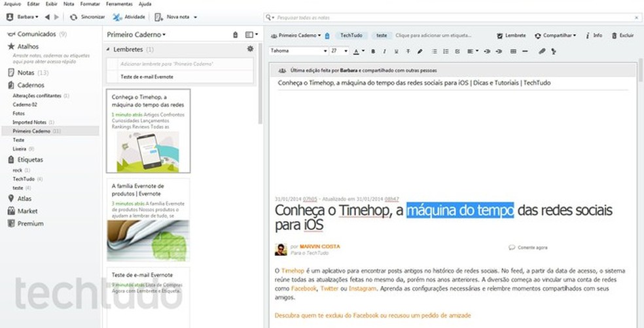Image resolution: width=644 pixels, height=328 pixels.
Task: Open the Formatar menu
Action: [90, 4]
